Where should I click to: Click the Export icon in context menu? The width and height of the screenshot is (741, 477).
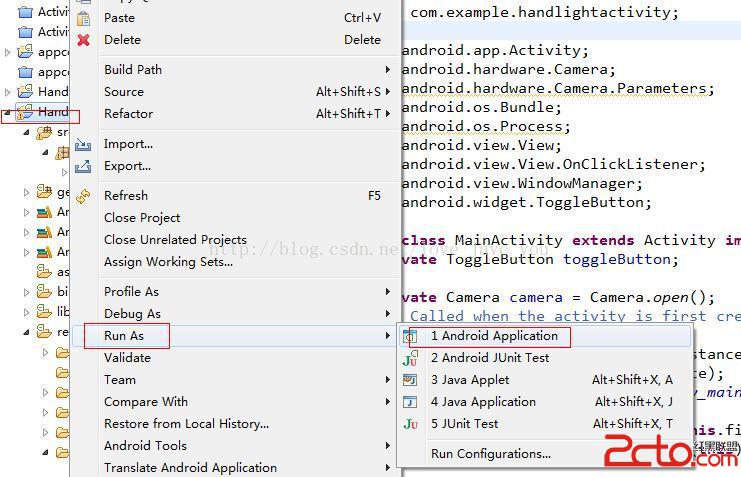(x=83, y=166)
